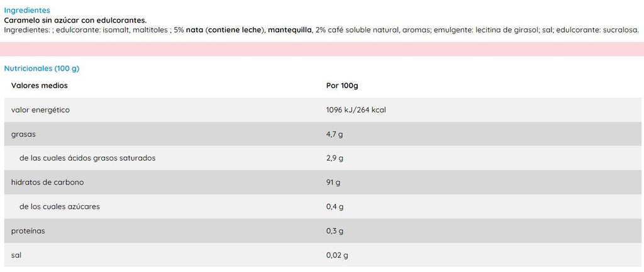644x272 pixels.
Task: Click the Nutricionales (100 g) heading
Action: point(42,69)
